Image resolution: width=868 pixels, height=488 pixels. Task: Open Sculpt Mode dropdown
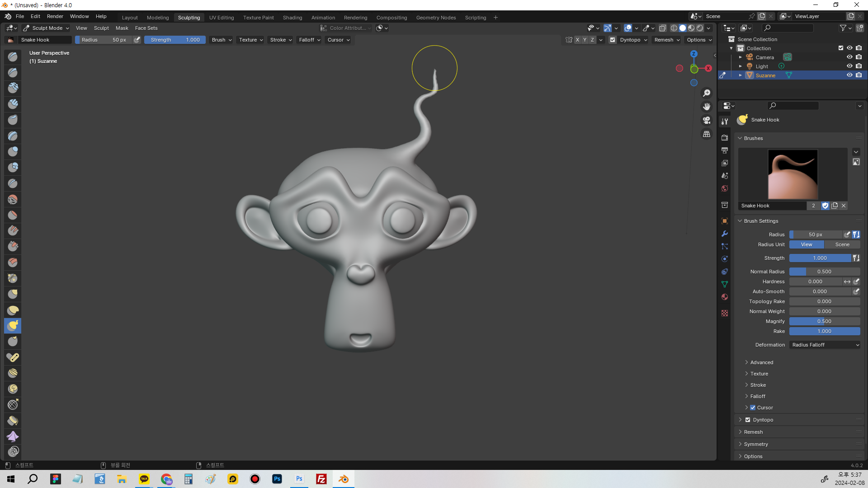pos(46,28)
